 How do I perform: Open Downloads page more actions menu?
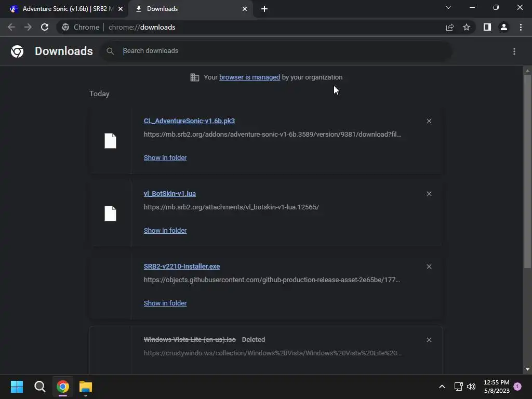pyautogui.click(x=514, y=51)
